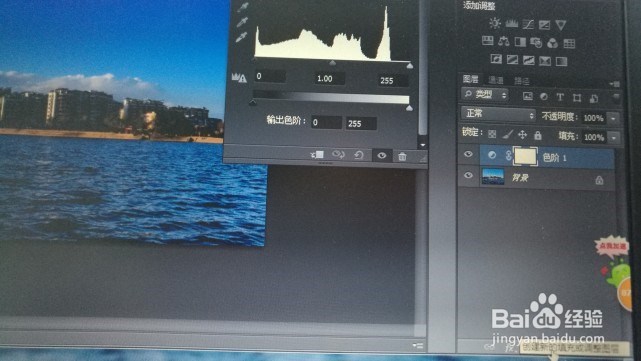This screenshot has height=361, width=641.
Task: Pick the white point eyedropper in Levels
Action: 241,37
